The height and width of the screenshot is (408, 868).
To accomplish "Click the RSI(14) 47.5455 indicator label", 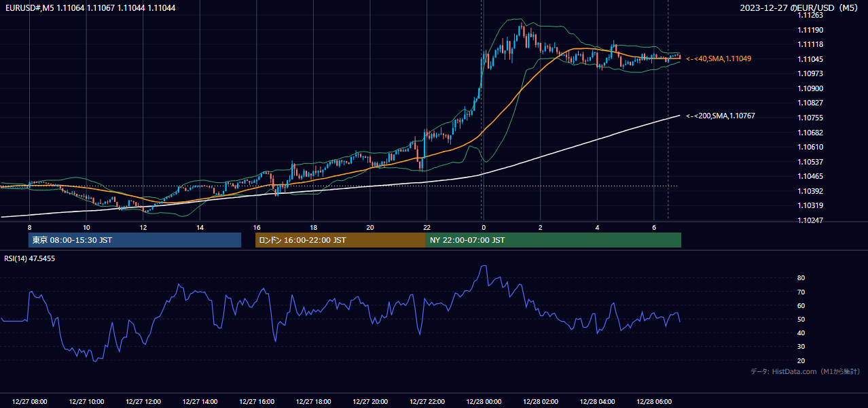I will click(30, 258).
